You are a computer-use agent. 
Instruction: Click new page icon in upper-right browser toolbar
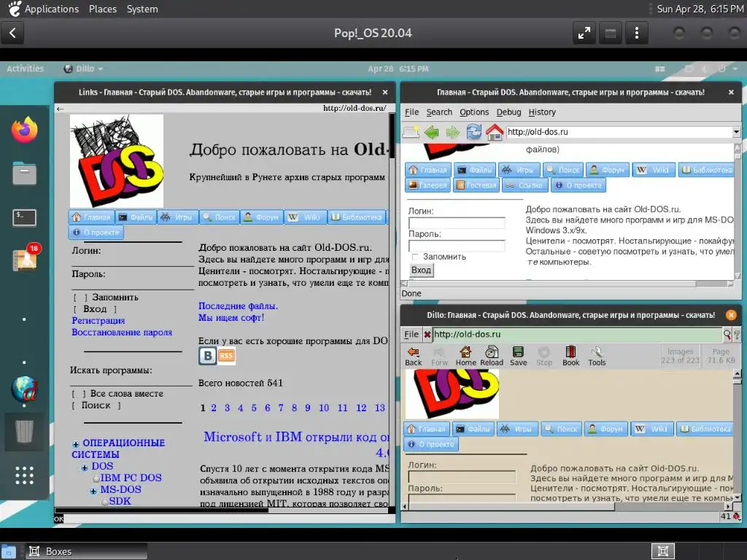(411, 132)
